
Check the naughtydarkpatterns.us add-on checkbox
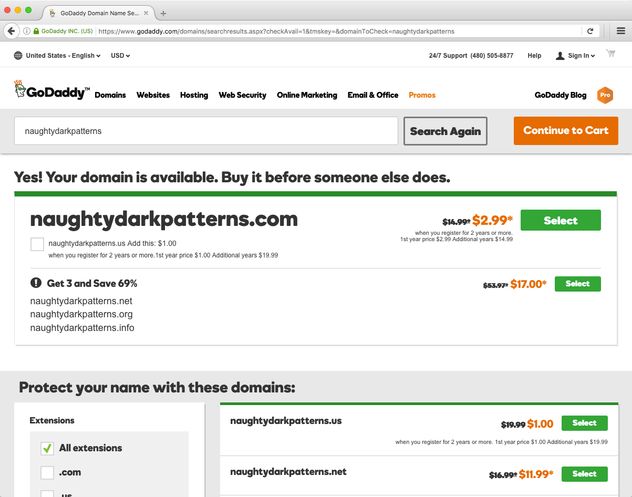pos(37,244)
